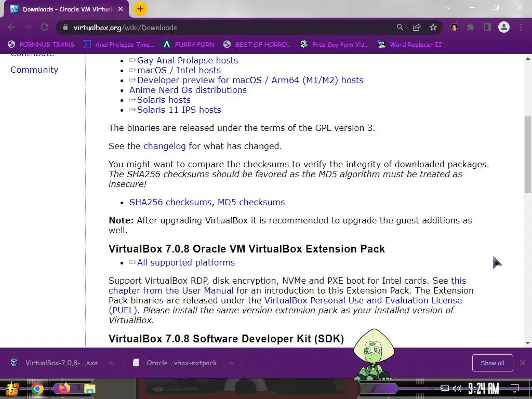This screenshot has width=532, height=399.
Task: Open the Anime Nerd Os distributions link
Action: (x=188, y=90)
